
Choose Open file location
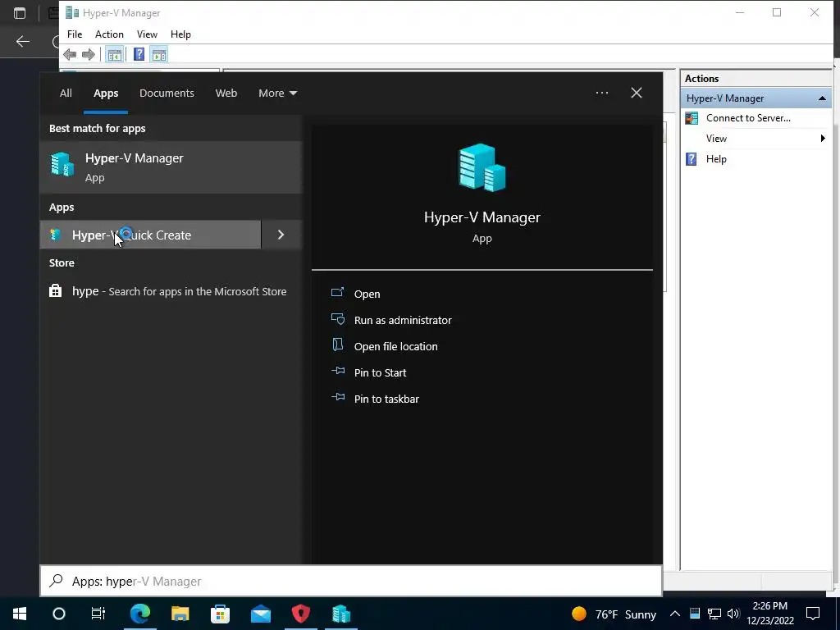(x=396, y=347)
